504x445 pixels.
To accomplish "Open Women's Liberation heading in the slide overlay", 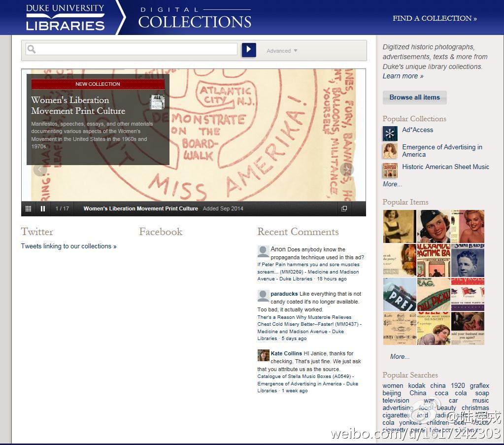I will point(78,105).
